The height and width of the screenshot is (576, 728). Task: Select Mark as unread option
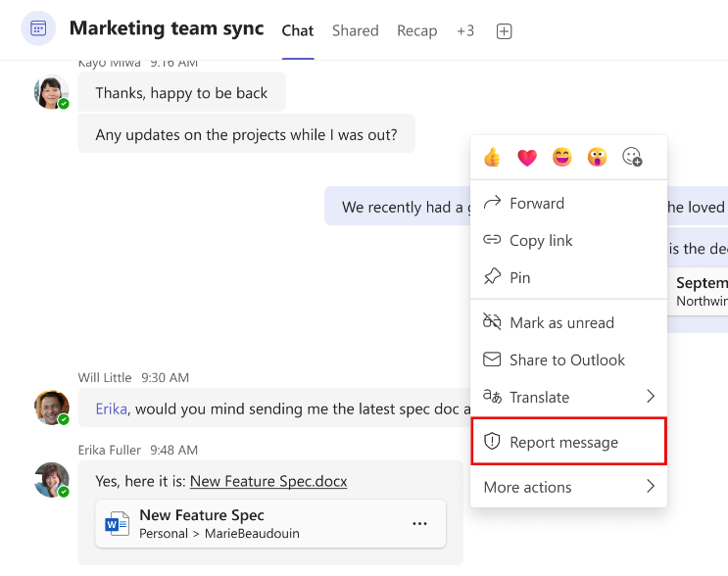pos(561,323)
